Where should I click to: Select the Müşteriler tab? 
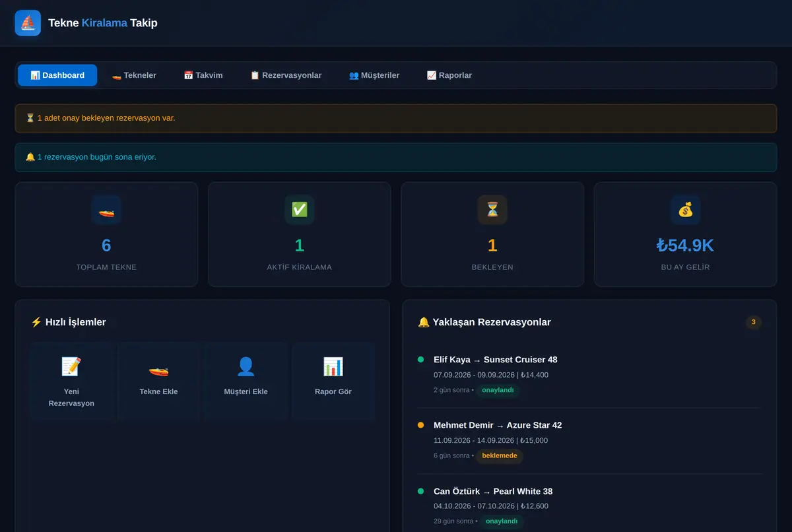coord(374,75)
